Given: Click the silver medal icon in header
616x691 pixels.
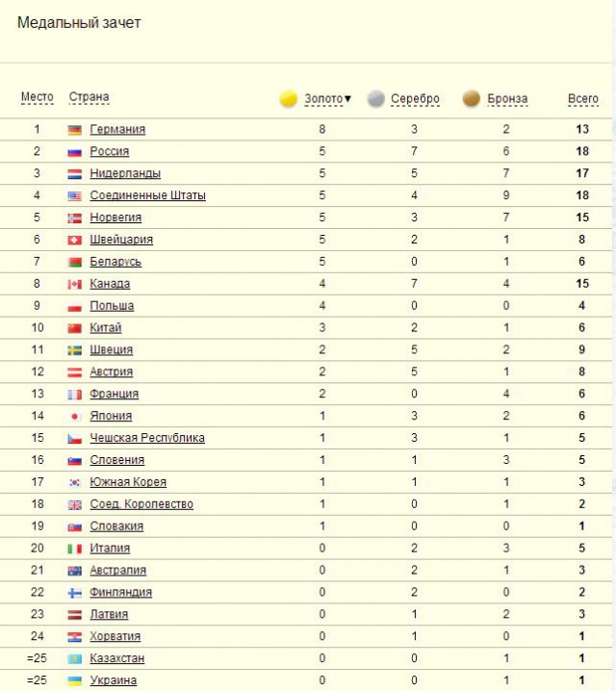Looking at the screenshot, I should (376, 99).
